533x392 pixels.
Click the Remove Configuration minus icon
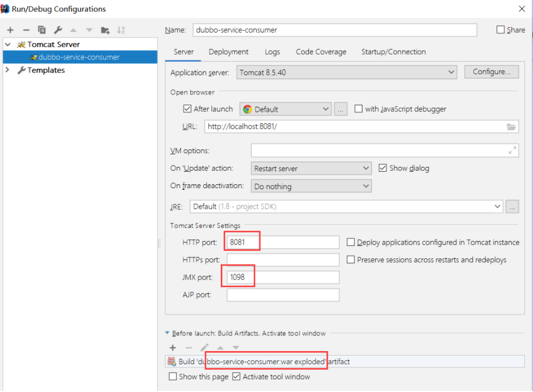26,30
